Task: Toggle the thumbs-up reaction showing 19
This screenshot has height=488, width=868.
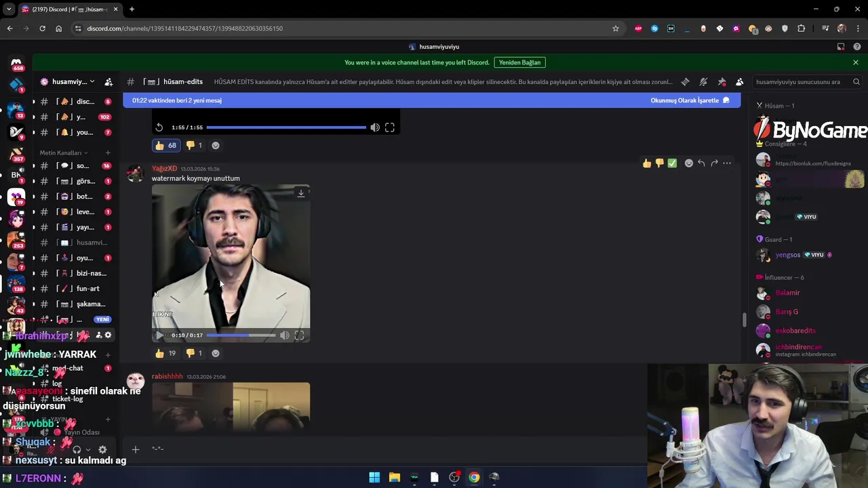Action: coord(165,353)
